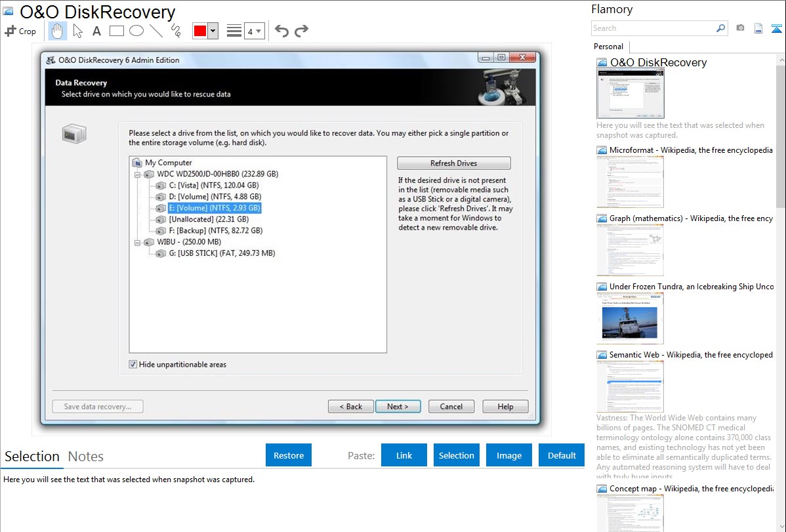The height and width of the screenshot is (532, 786).
Task: Open O&O DiskRecovery snapshot thumbnail
Action: tap(630, 94)
